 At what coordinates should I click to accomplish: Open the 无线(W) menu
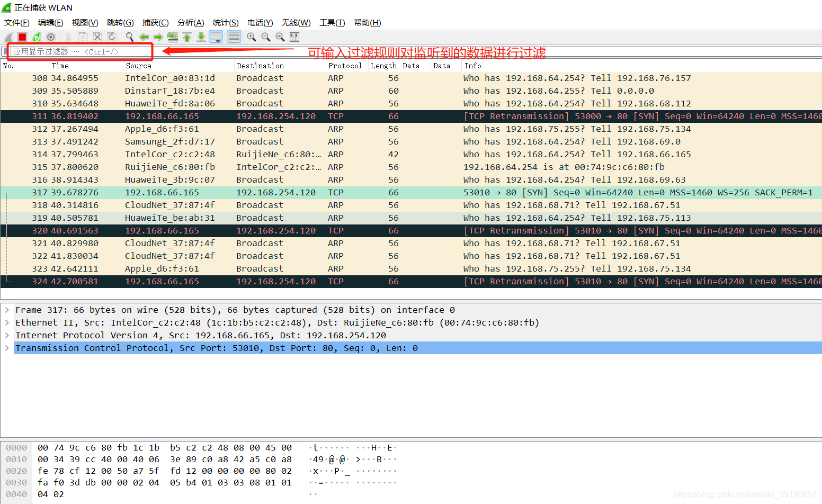(x=296, y=23)
